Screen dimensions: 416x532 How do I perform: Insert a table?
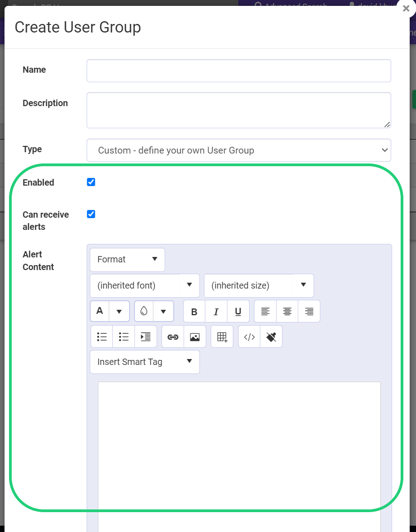(x=222, y=336)
